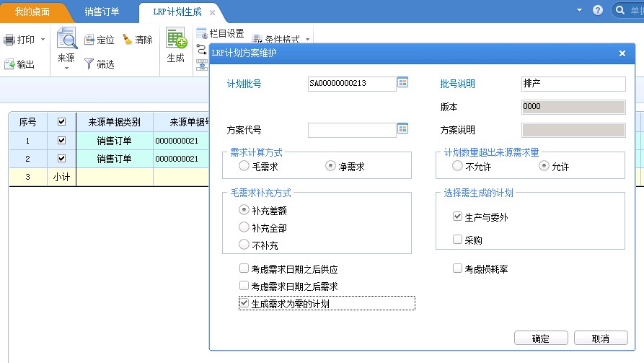
Task: Expand the 条件格式 dropdown arrow
Action: point(308,40)
